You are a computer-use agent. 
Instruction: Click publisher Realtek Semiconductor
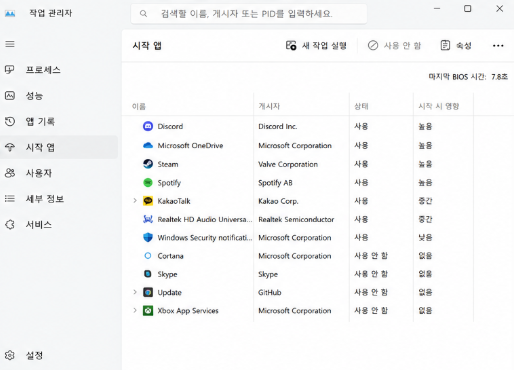296,219
